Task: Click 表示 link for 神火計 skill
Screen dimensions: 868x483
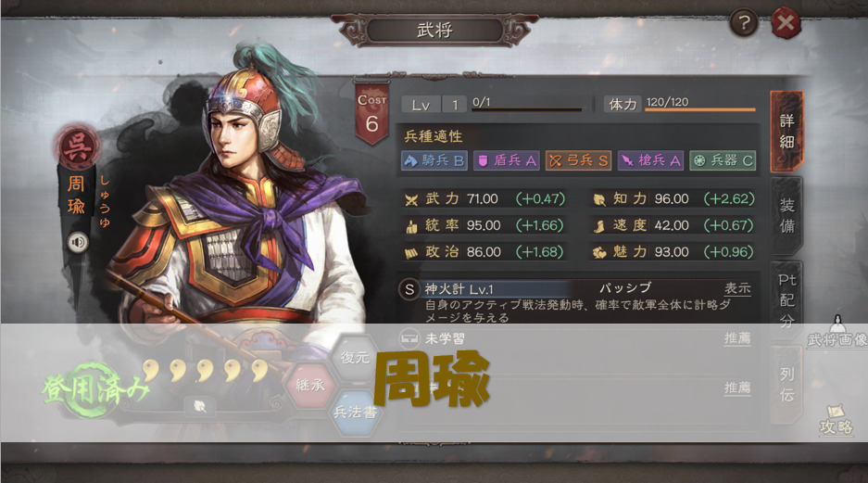Action: [x=737, y=288]
